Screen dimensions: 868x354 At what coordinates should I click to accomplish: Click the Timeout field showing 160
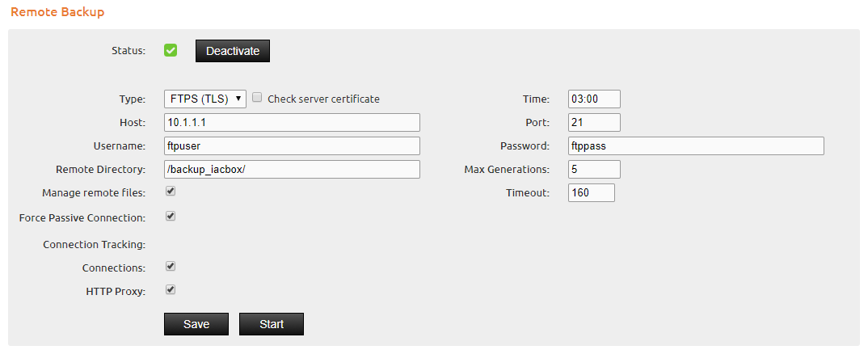click(x=592, y=192)
